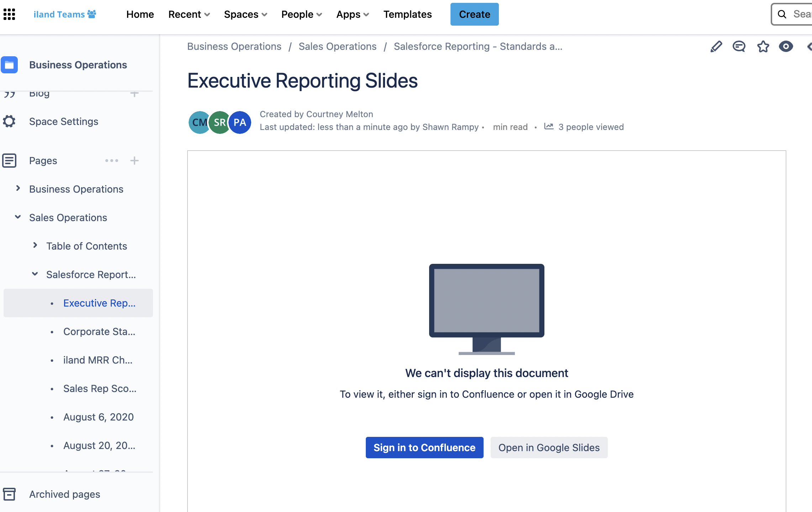Open the Spaces dropdown menu
Viewport: 812px width, 512px height.
point(246,14)
